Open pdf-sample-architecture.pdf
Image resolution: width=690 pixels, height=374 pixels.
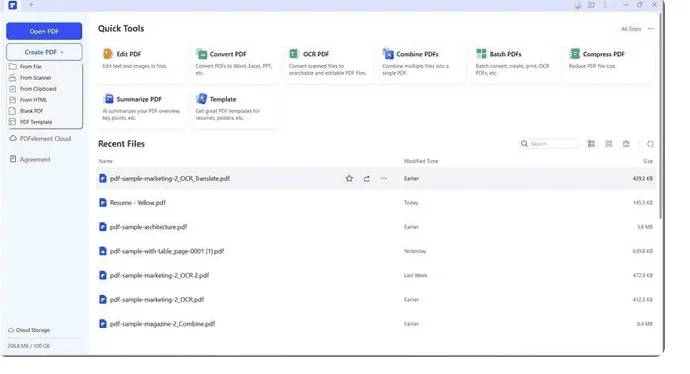(148, 227)
